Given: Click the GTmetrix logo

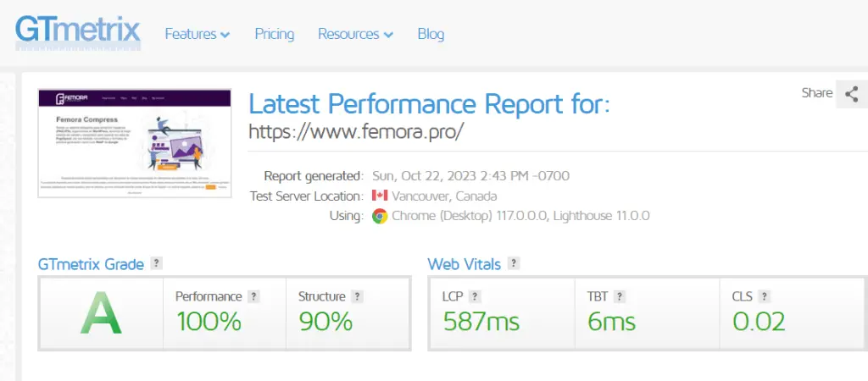Looking at the screenshot, I should click(77, 31).
